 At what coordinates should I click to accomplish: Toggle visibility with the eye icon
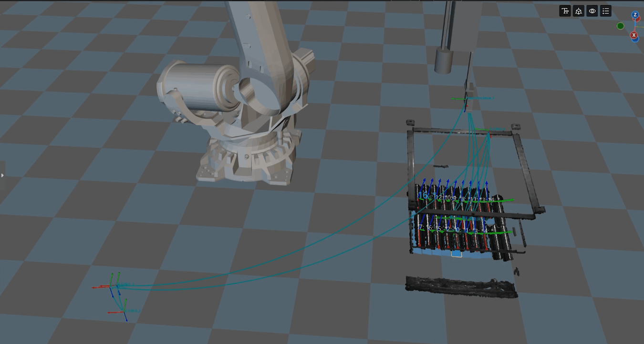[x=592, y=11]
